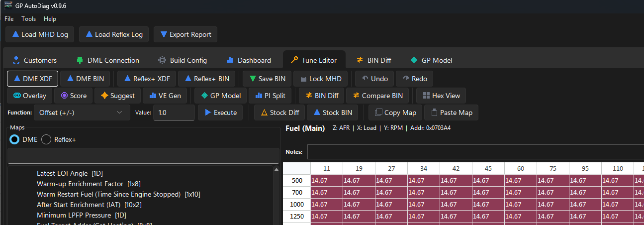Click the Save BIN green arrow icon

tap(253, 79)
